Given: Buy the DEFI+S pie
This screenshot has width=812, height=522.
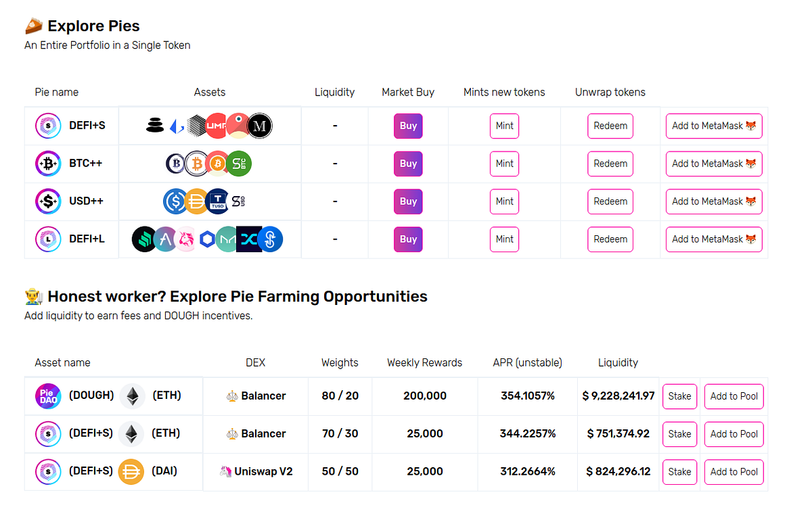Looking at the screenshot, I should click(x=408, y=126).
